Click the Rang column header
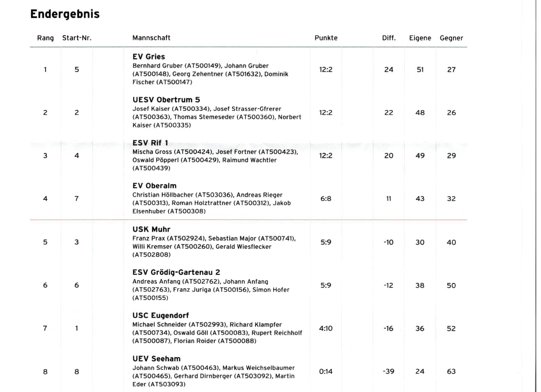The image size is (541, 392). point(45,38)
